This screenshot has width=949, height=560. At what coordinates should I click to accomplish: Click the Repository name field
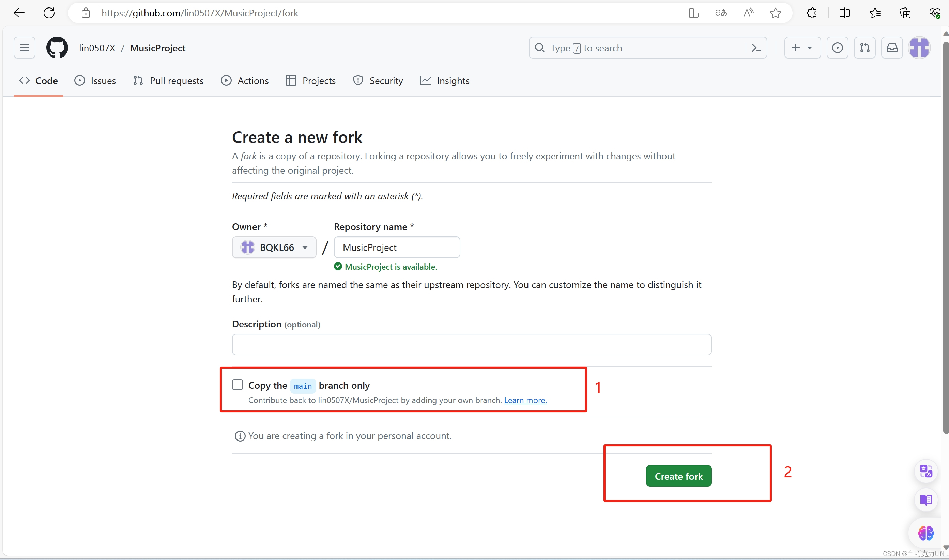pyautogui.click(x=397, y=247)
